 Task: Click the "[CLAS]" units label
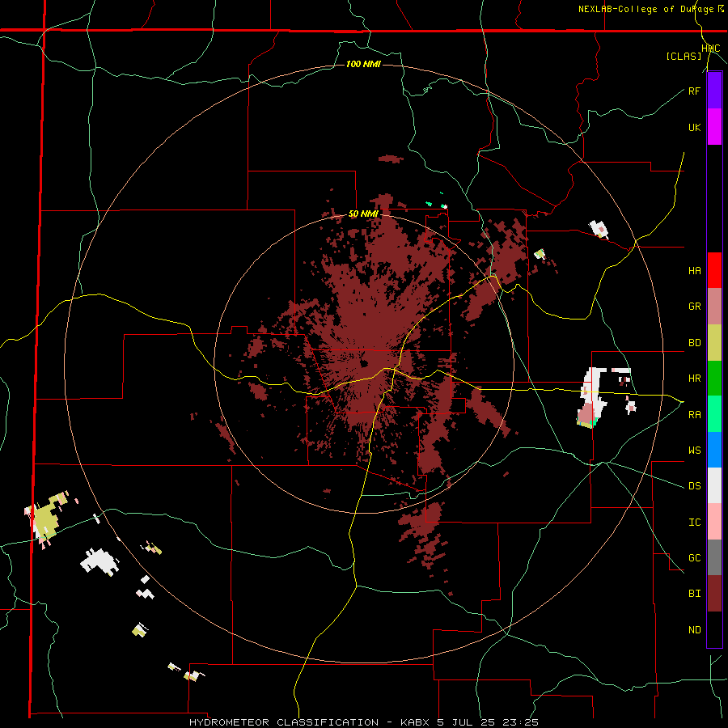click(684, 56)
